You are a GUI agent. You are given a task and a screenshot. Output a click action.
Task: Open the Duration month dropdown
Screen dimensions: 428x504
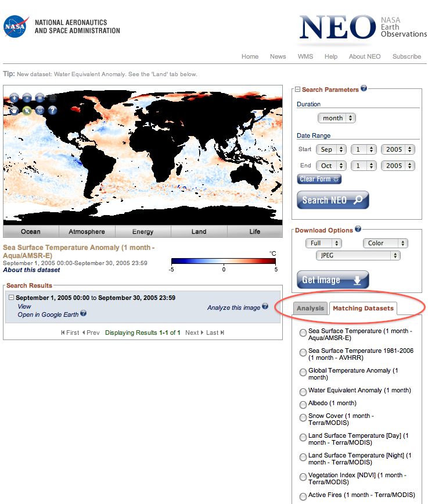[336, 118]
